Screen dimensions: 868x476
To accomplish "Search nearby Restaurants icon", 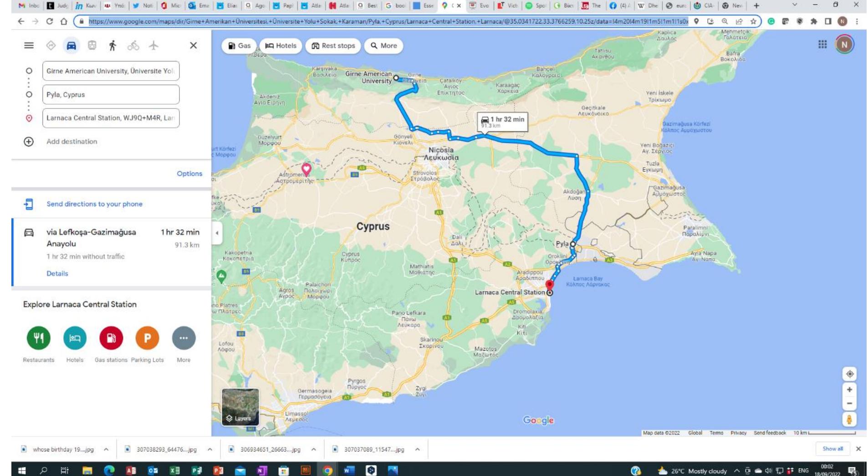I will pyautogui.click(x=38, y=338).
